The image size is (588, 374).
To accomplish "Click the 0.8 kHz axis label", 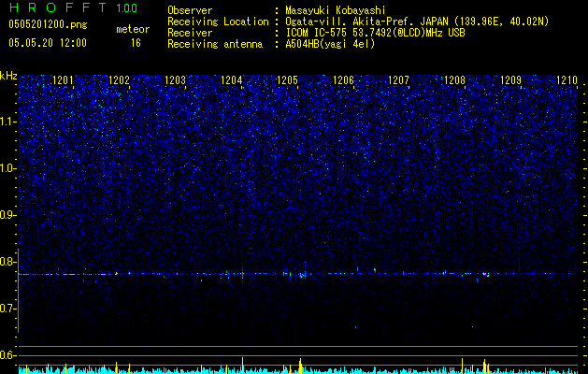I will (x=8, y=262).
